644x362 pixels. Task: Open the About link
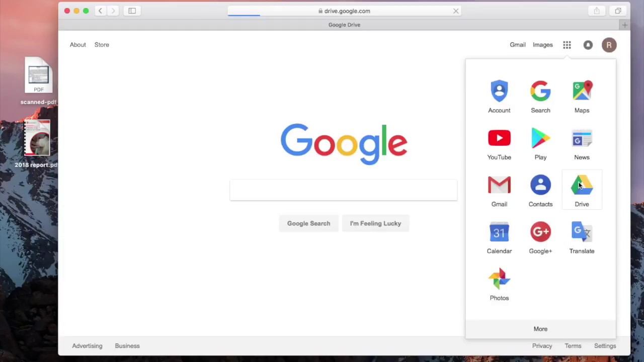[78, 45]
